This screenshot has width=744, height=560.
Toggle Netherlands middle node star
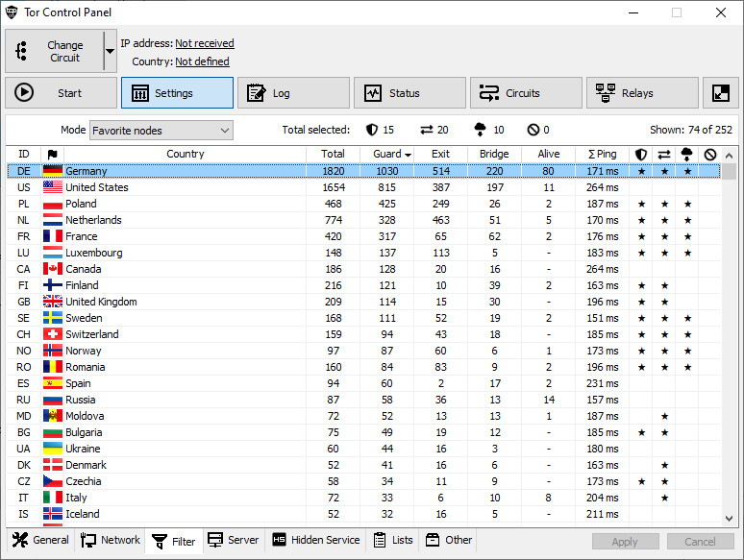click(x=665, y=220)
